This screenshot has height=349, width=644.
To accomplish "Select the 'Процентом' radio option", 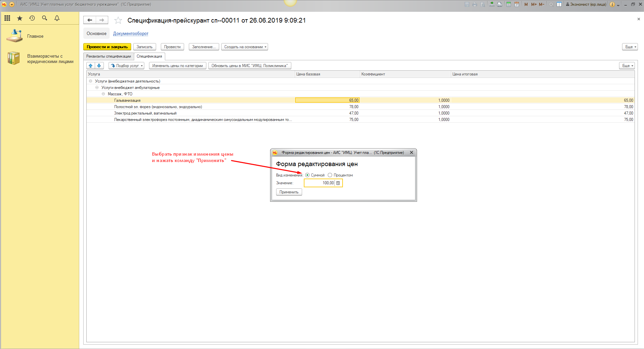I will [330, 175].
